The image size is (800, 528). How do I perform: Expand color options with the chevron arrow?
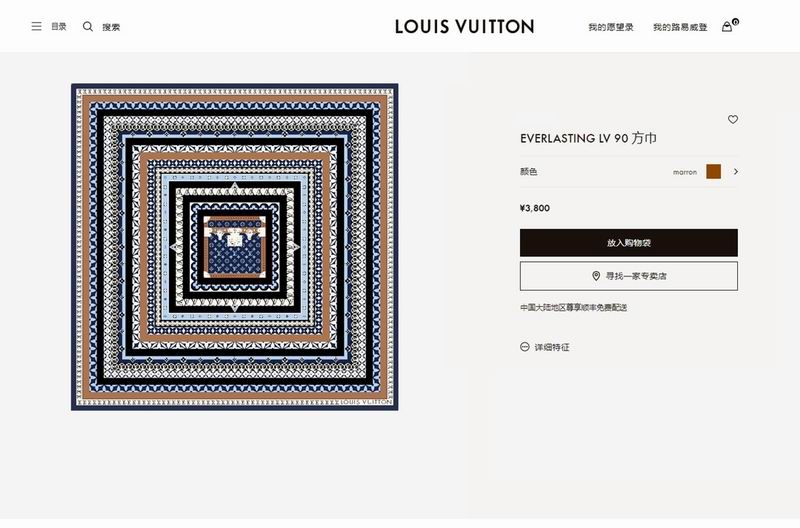coord(736,171)
